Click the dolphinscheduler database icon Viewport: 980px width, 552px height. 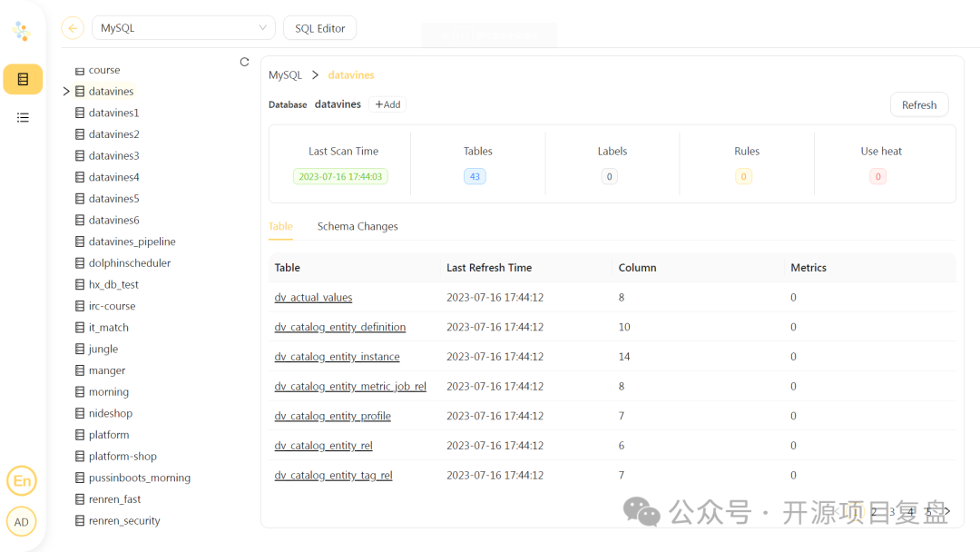coord(80,263)
